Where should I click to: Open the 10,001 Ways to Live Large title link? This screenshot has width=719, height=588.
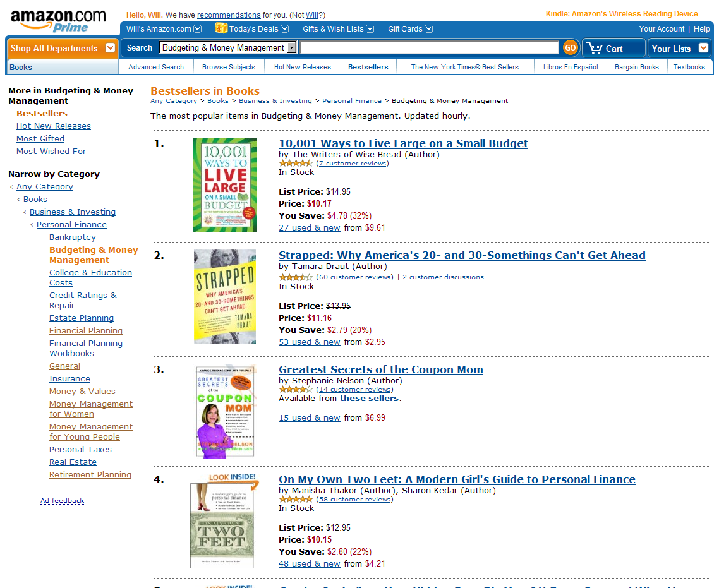tap(403, 143)
